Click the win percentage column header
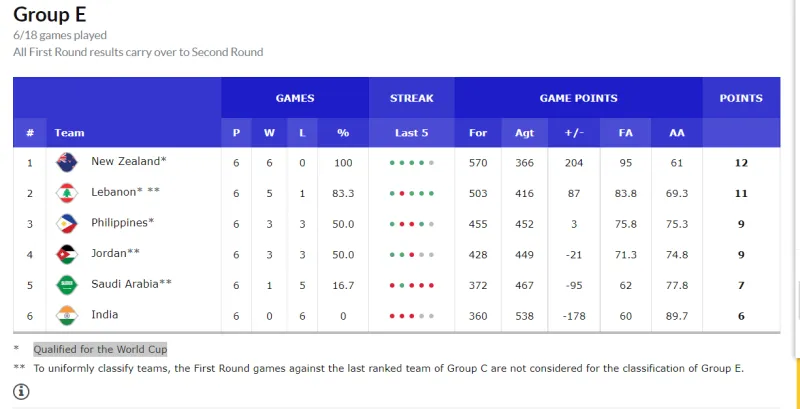 pos(343,133)
